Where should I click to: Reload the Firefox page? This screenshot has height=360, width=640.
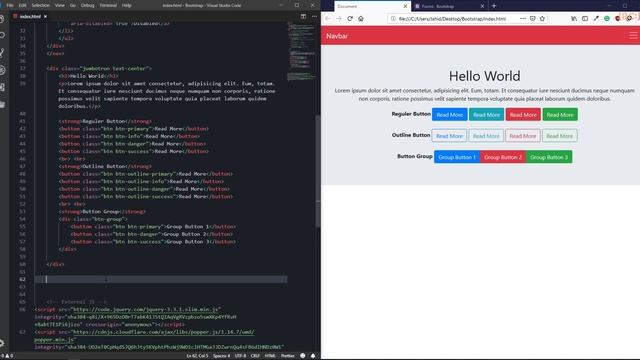(350, 18)
